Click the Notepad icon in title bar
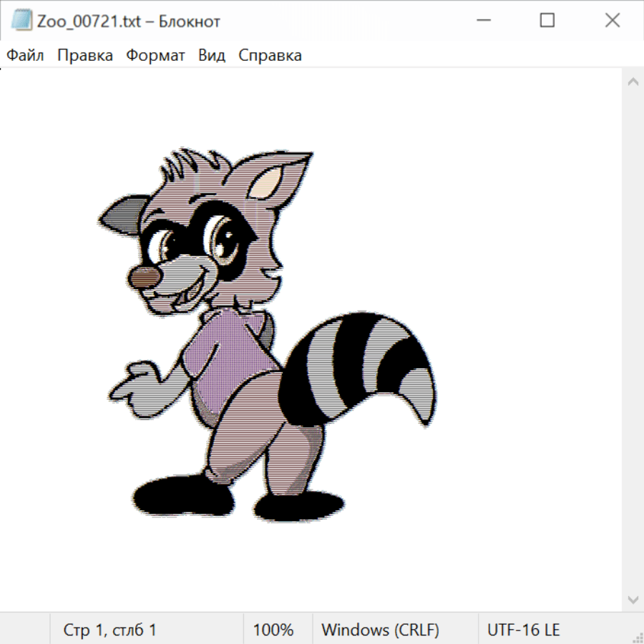Image resolution: width=644 pixels, height=644 pixels. coord(21,21)
